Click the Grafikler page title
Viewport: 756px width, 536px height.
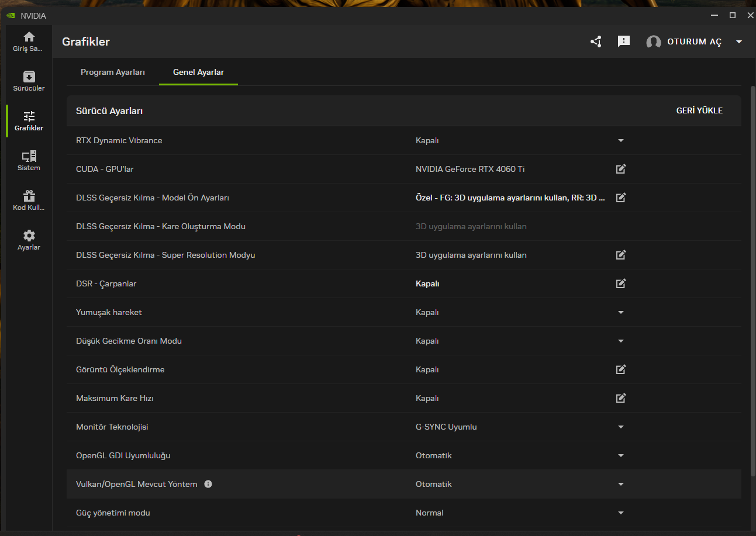pos(86,42)
